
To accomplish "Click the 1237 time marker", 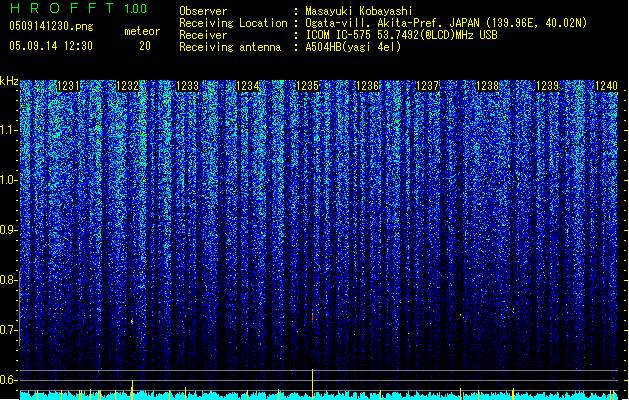I will click(428, 86).
